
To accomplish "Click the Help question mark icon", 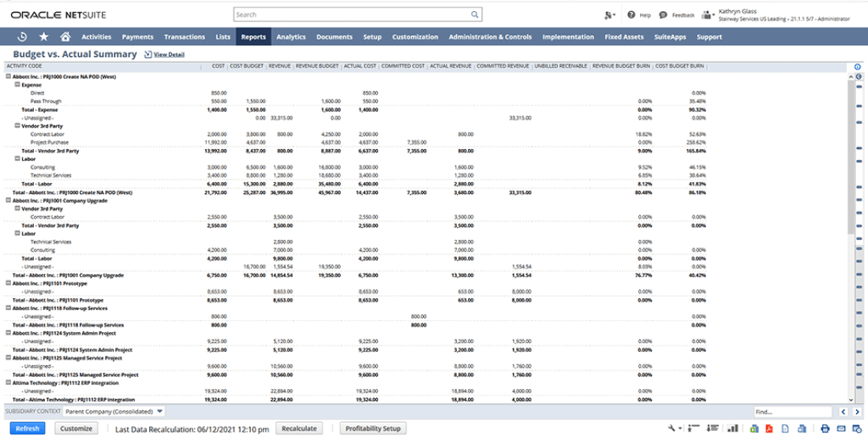I will (x=631, y=15).
